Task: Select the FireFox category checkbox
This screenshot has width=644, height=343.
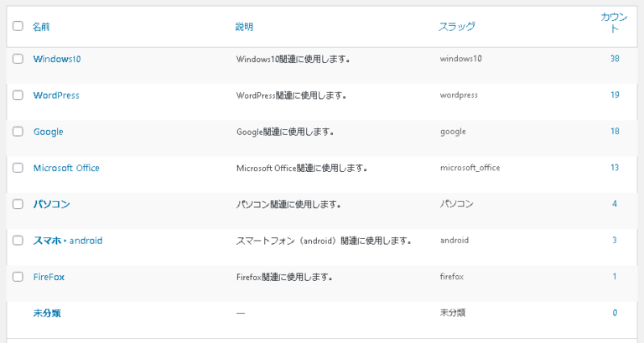Action: pos(18,276)
